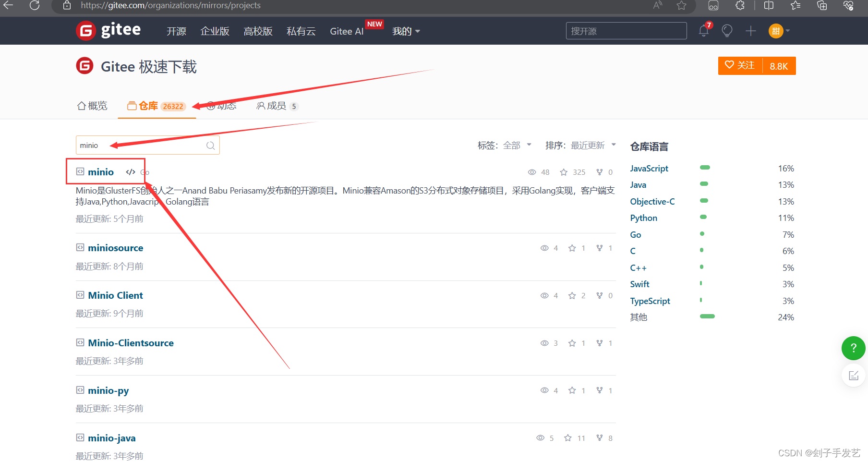
Task: Filter repositories by Go language
Action: click(x=636, y=235)
